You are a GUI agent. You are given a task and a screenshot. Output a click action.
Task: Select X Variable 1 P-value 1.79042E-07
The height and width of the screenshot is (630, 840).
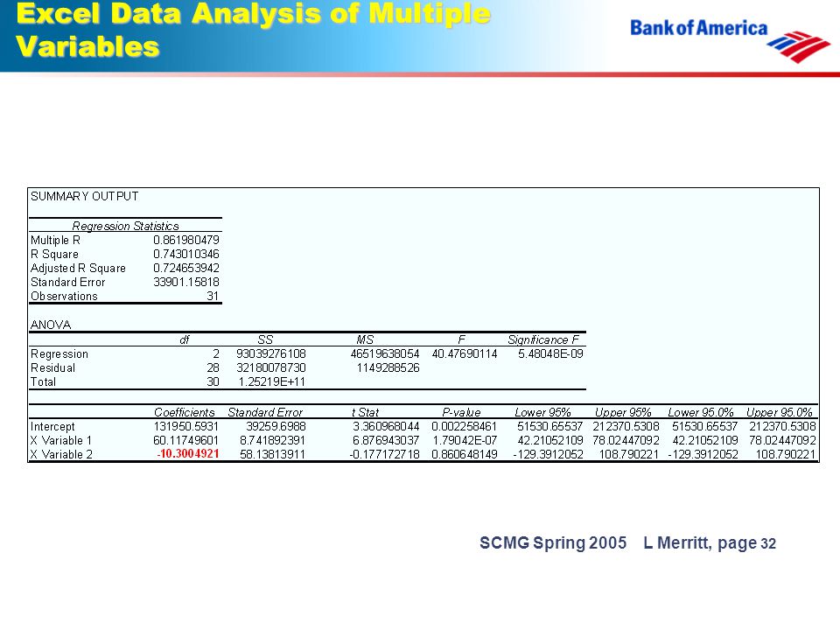(465, 440)
